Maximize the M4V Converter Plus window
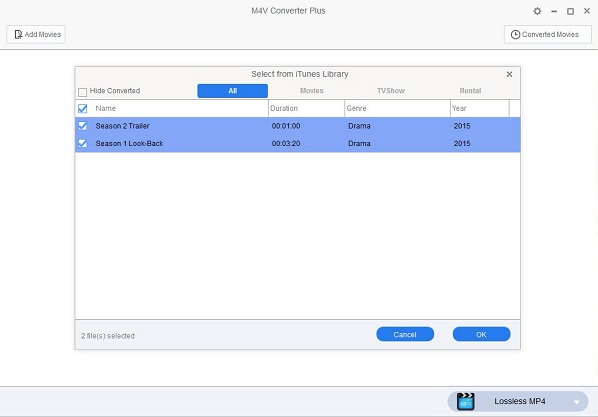This screenshot has width=598, height=417. click(570, 11)
